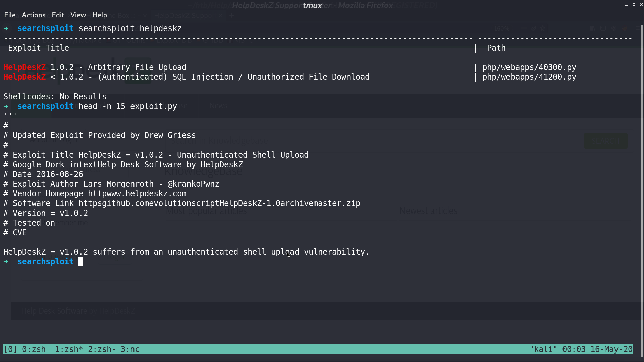
Task: Select tmux window 1:zsh* in status bar
Action: pos(69,349)
